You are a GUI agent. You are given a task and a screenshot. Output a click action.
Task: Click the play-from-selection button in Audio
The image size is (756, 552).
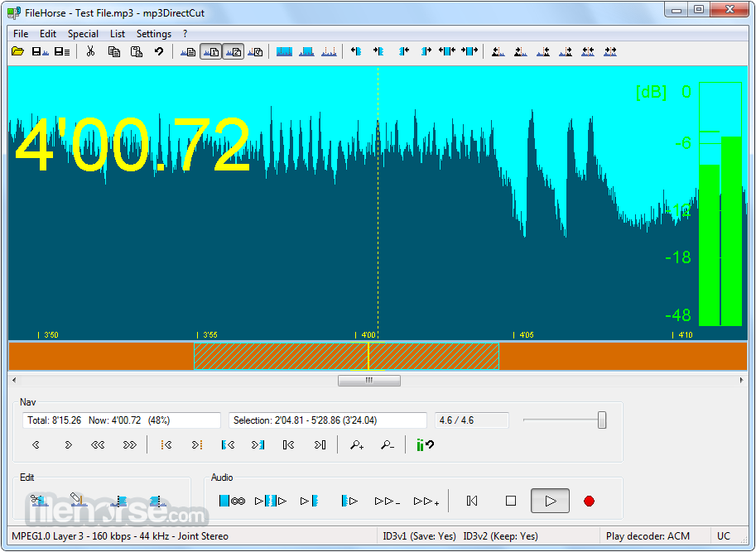pos(349,501)
